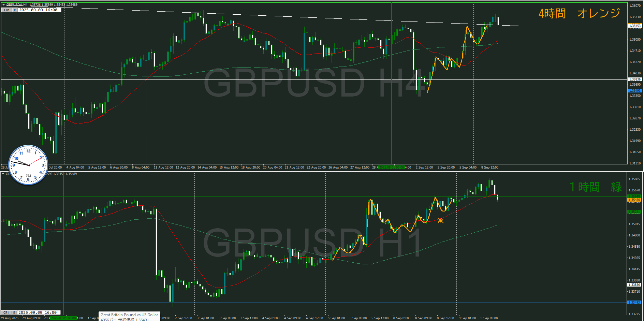Click the '14 Aug 04:00' time label on the H4 axis
Viewport: 644px width, 321px height.
pos(207,167)
